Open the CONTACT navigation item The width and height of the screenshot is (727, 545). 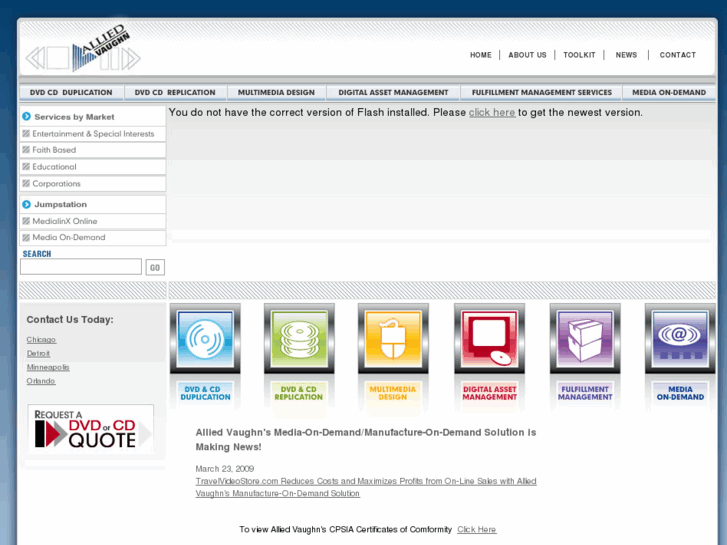(x=677, y=55)
